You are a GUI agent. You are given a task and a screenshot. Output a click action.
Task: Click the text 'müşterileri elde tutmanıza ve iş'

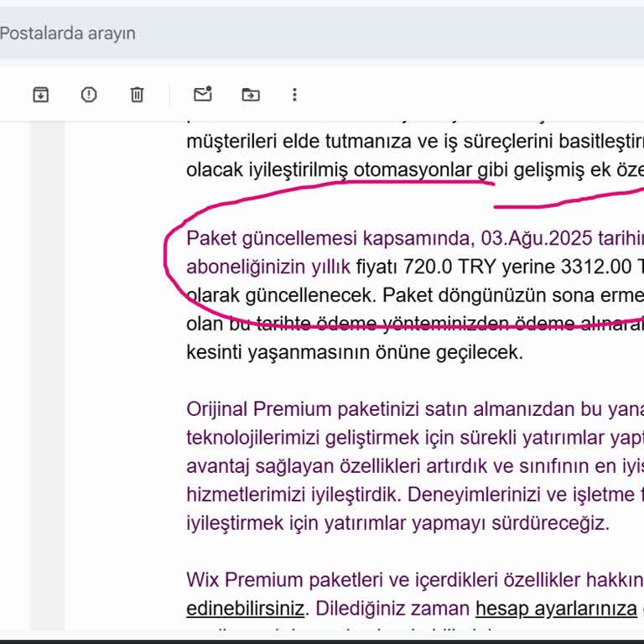coord(322,141)
